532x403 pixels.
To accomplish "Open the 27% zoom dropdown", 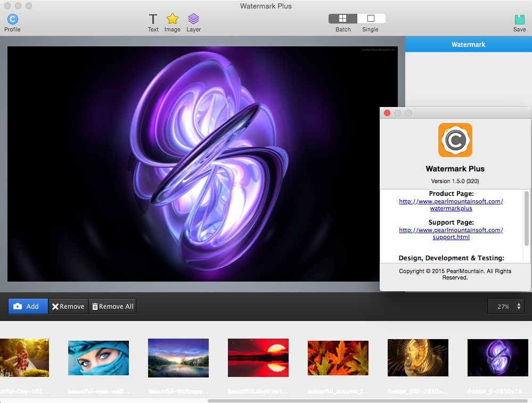I will [x=506, y=306].
